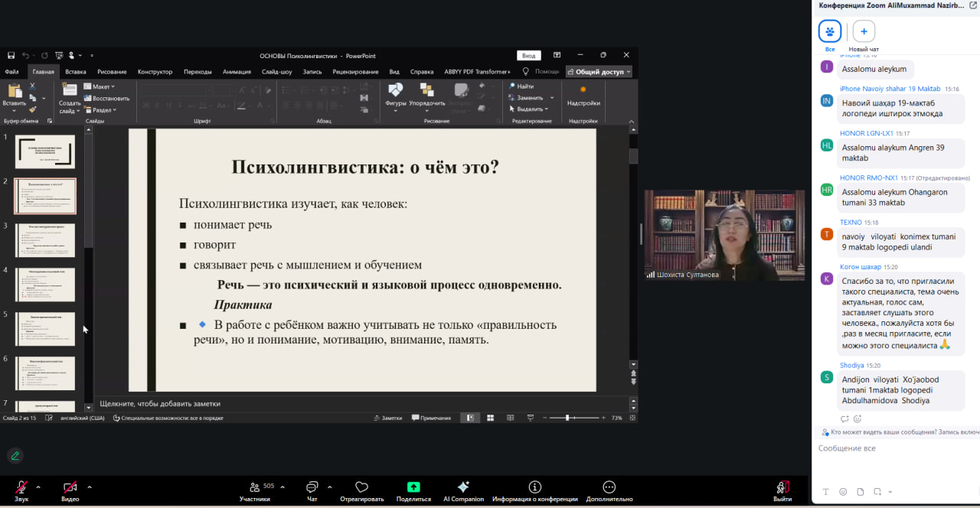Expand video options arrow next to Видео

(90, 487)
